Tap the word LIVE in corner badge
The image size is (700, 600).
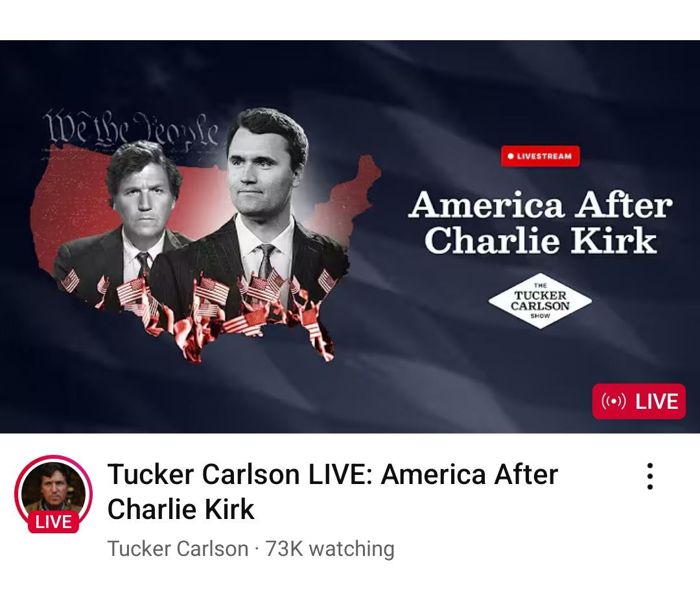click(656, 401)
